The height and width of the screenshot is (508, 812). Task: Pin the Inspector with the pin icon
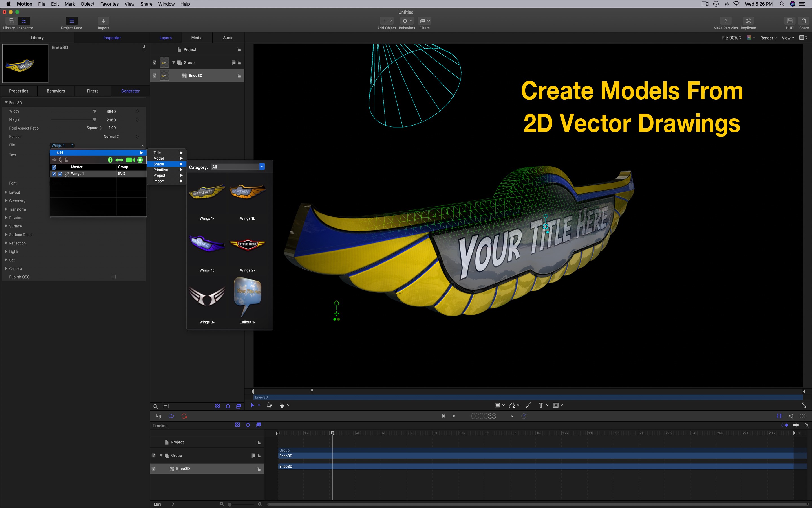click(144, 48)
